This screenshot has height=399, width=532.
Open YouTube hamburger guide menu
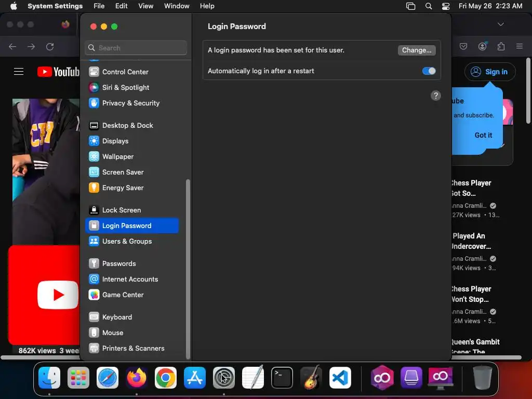click(x=19, y=72)
